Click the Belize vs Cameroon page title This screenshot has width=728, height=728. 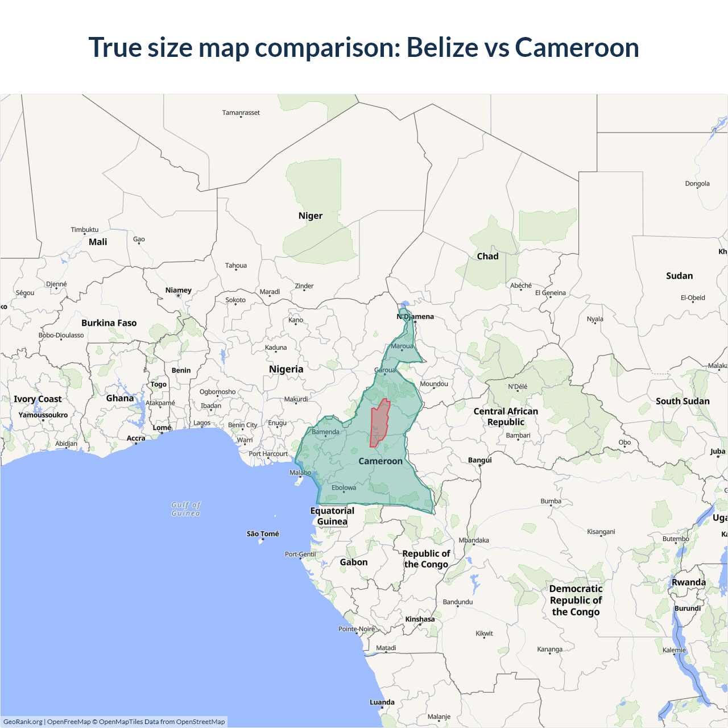click(x=364, y=47)
